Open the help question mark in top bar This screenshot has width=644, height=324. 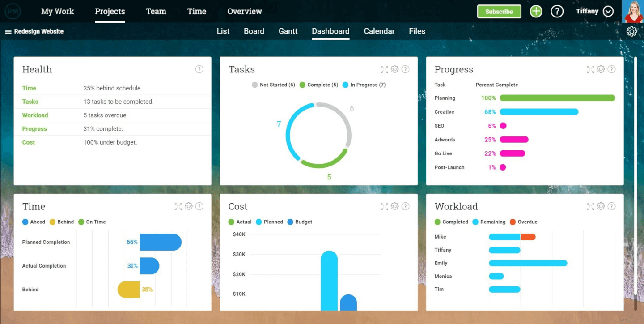[557, 12]
